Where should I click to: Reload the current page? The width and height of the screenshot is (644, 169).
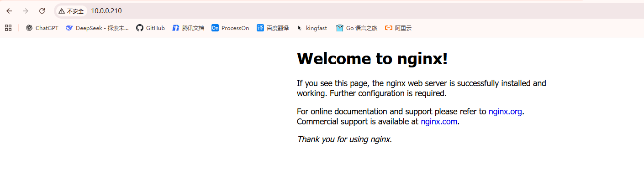[42, 11]
